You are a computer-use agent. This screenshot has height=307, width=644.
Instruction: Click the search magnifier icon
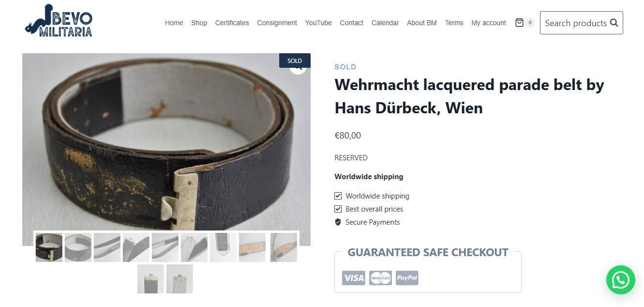point(614,23)
